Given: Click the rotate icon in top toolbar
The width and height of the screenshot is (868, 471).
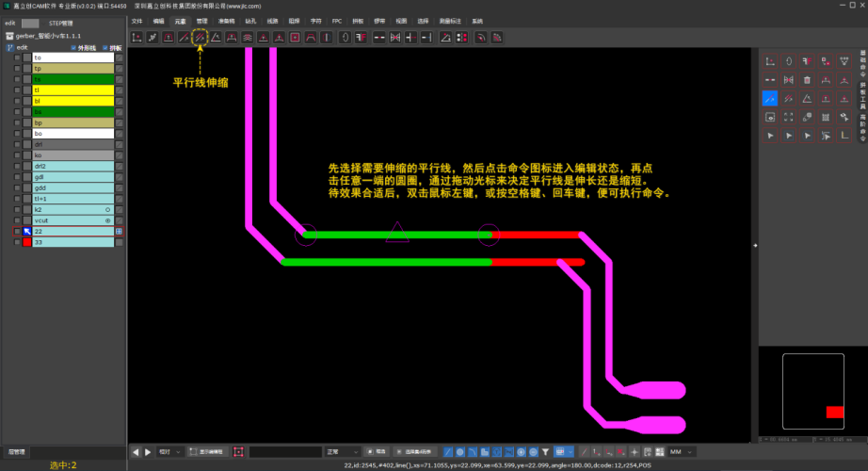Looking at the screenshot, I should tap(345, 38).
